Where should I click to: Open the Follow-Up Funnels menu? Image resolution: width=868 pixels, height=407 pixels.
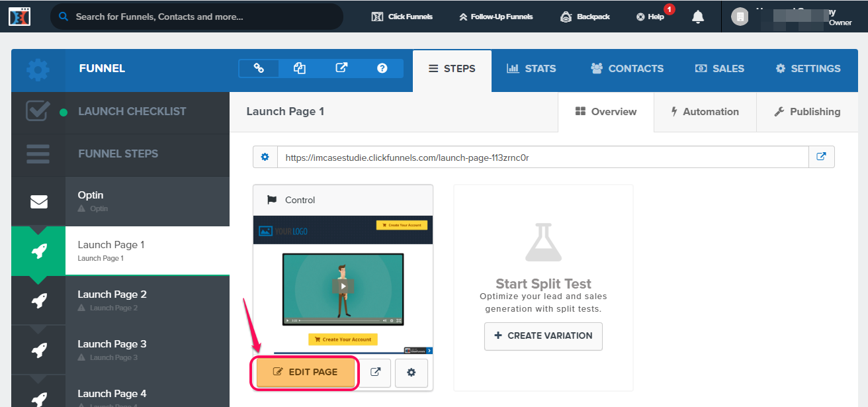(x=496, y=17)
